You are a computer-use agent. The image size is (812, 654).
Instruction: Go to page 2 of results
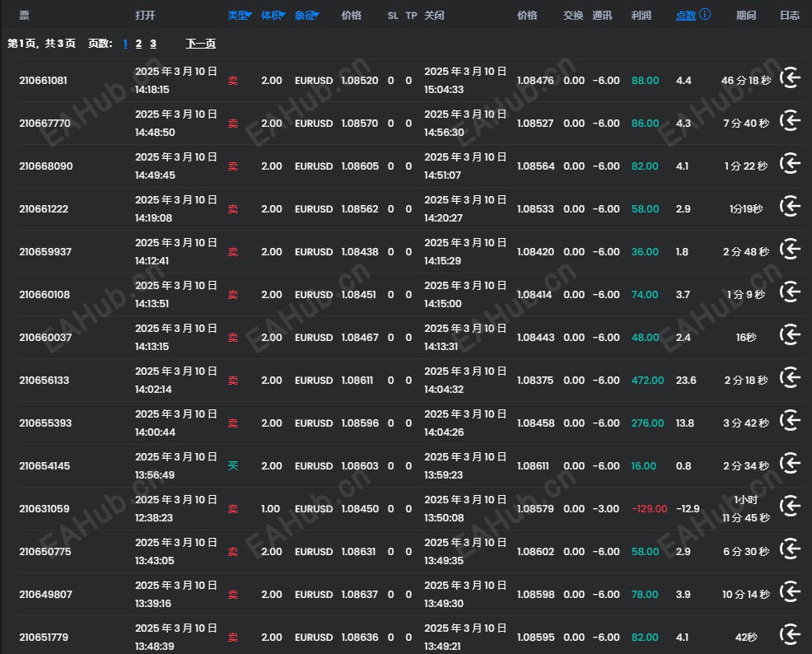click(138, 44)
